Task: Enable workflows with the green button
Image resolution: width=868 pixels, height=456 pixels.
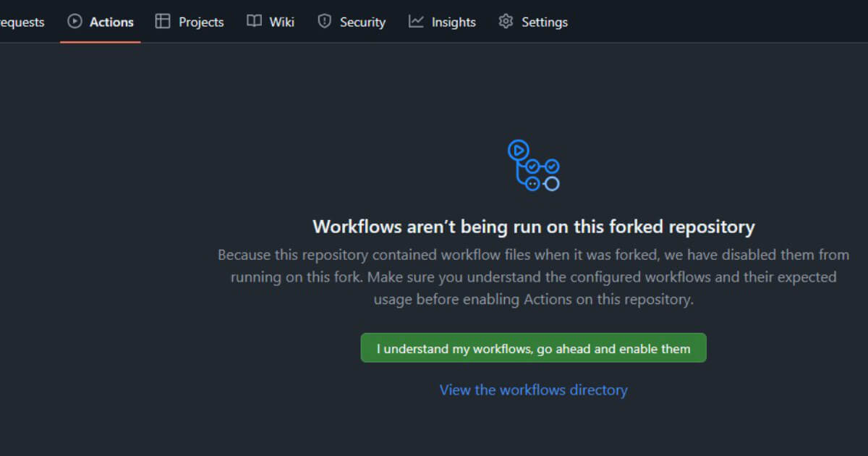Action: [533, 348]
